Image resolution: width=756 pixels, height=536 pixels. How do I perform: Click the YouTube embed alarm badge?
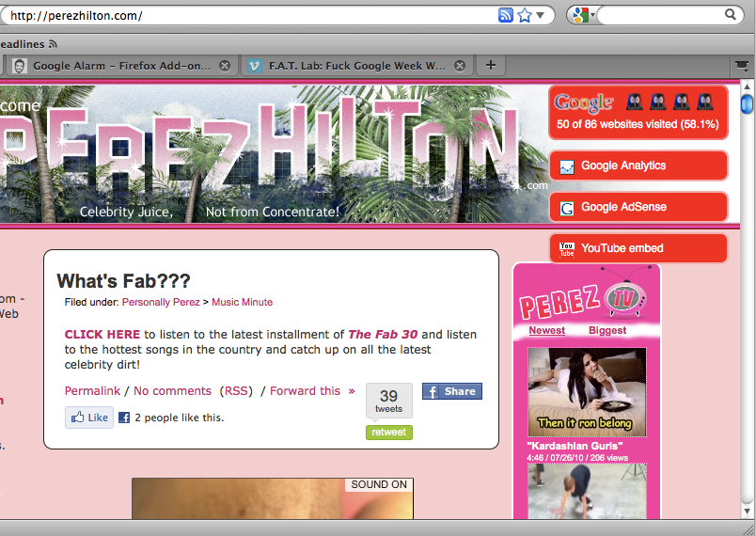(638, 248)
